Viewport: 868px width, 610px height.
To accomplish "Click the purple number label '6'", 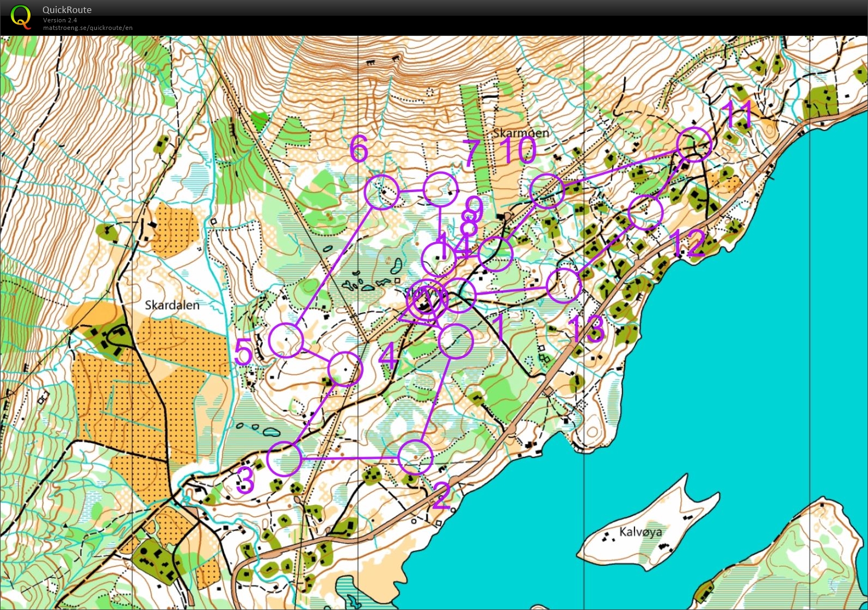I will pos(359,148).
